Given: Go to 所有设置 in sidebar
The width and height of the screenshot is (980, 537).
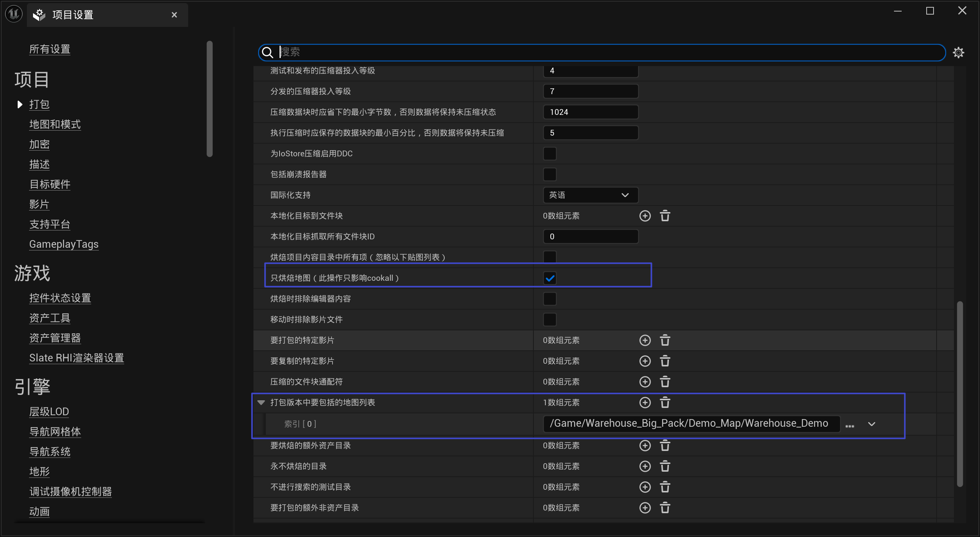Looking at the screenshot, I should click(50, 49).
